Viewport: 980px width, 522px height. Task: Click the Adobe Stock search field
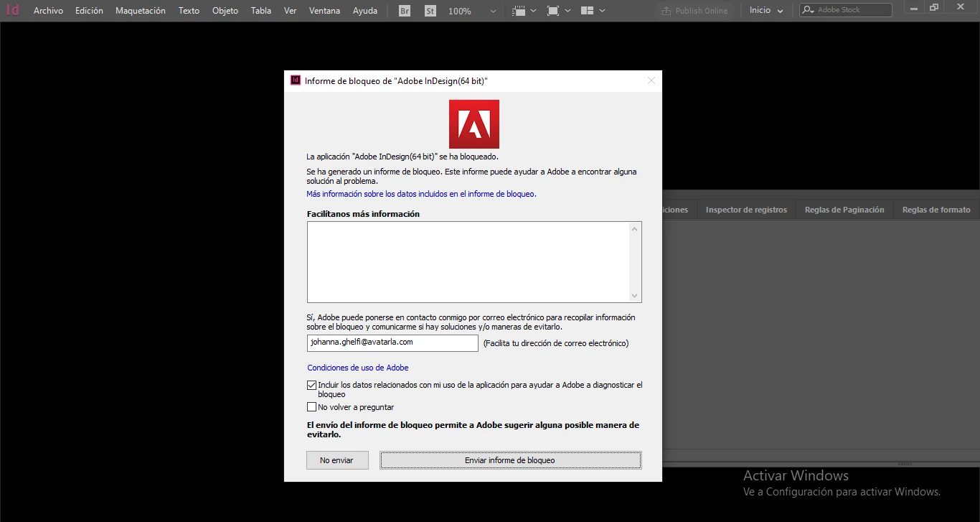pyautogui.click(x=846, y=10)
